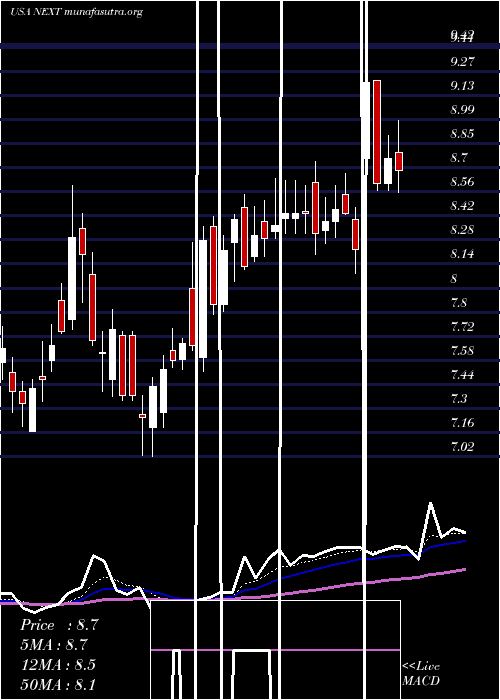This screenshot has width=500, height=700.
Task: Click the '5MA : 8.7' readout
Action: pos(54,645)
